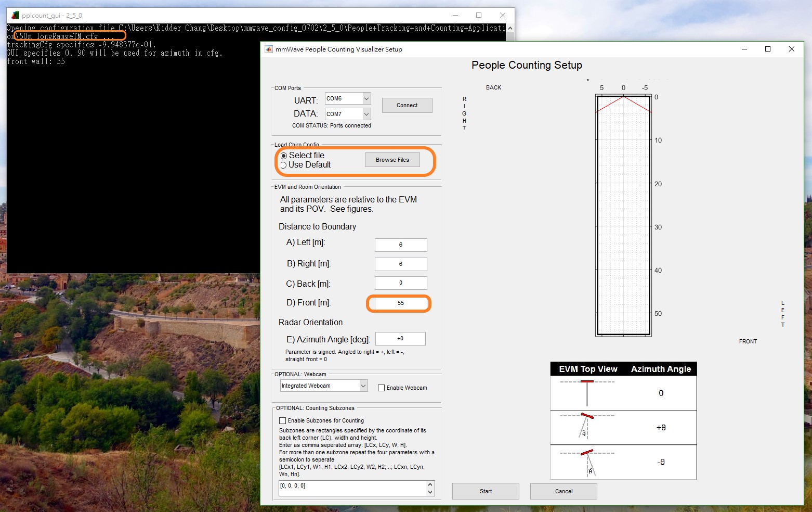This screenshot has height=512, width=812.
Task: Click the room boundary plot area
Action: [623, 213]
